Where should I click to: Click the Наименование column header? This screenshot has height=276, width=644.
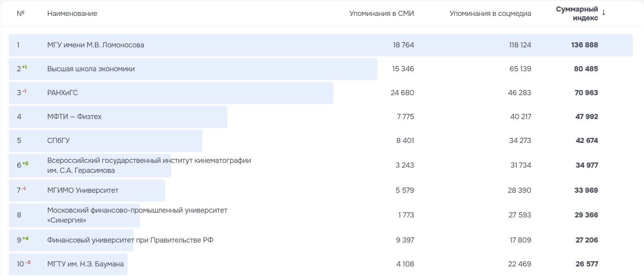72,14
